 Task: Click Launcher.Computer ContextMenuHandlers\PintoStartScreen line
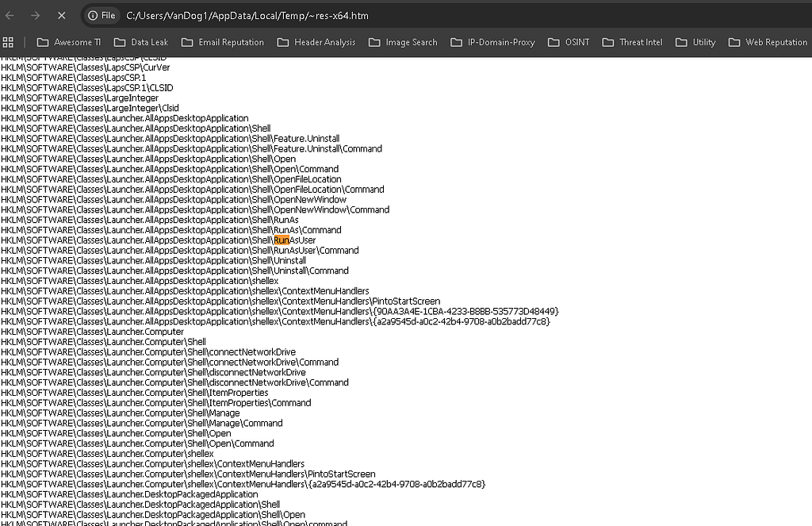[x=188, y=474]
